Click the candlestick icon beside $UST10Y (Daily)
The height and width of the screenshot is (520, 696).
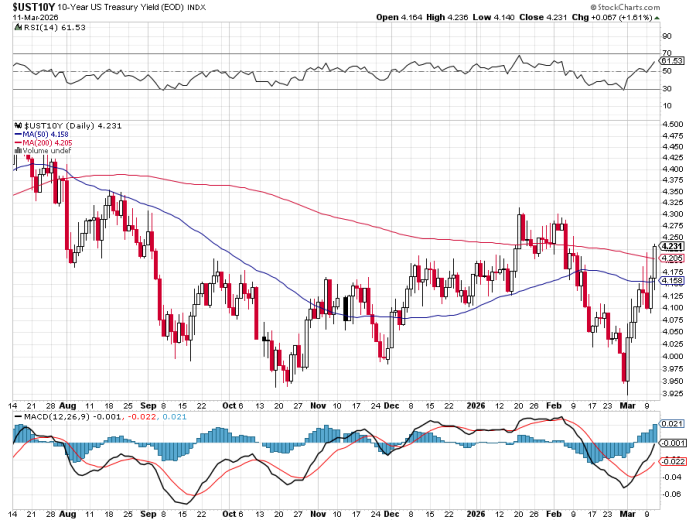[17, 124]
